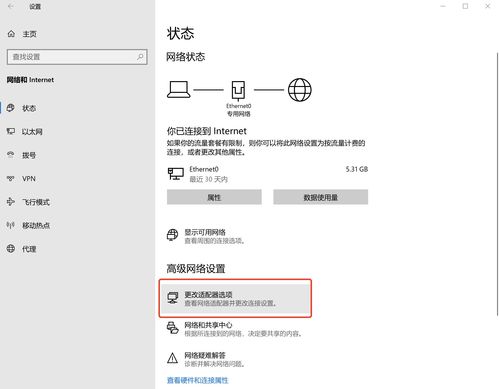Screen dimensions: 499x389
Task: Click the 你已连接到 Internet heading
Action: (207, 131)
